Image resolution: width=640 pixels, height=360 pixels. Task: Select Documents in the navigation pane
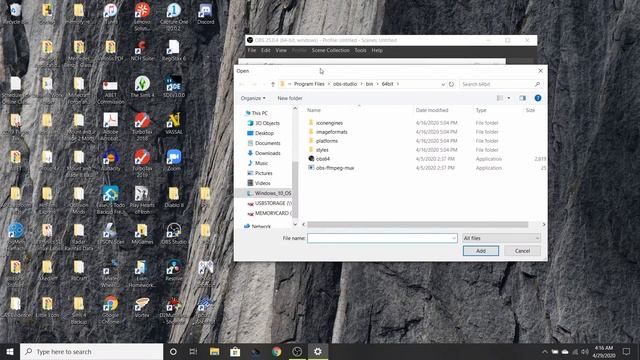pyautogui.click(x=267, y=143)
